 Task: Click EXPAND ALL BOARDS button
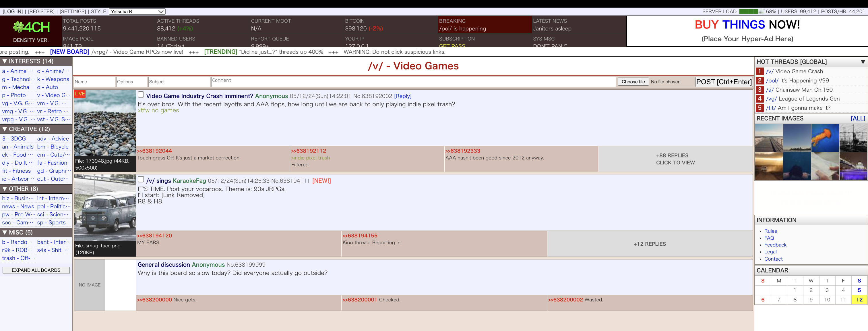point(36,270)
